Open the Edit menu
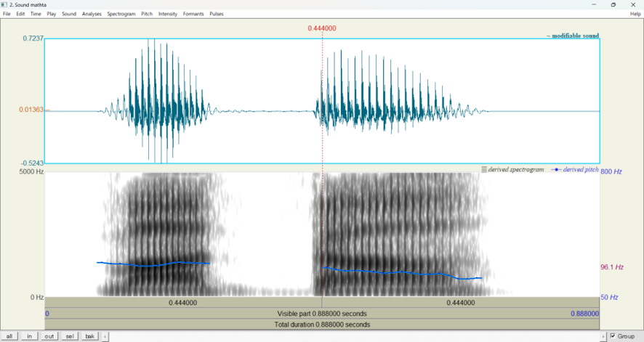 (20, 14)
